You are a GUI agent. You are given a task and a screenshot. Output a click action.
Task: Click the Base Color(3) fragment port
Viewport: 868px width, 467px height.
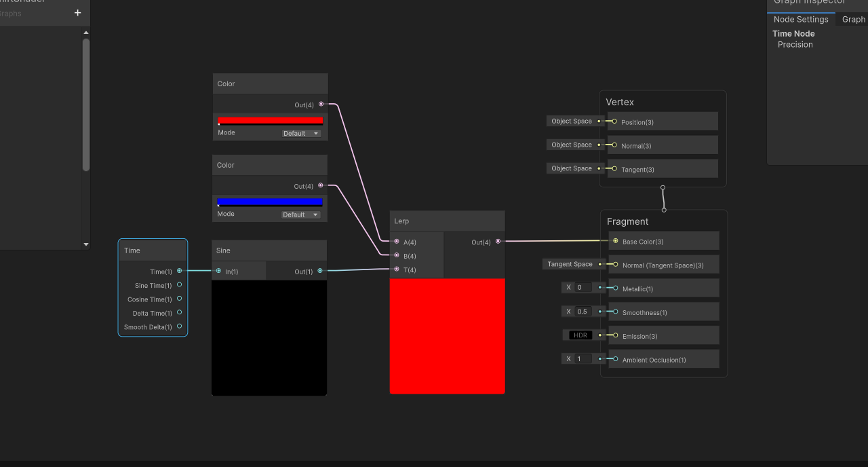(x=615, y=241)
